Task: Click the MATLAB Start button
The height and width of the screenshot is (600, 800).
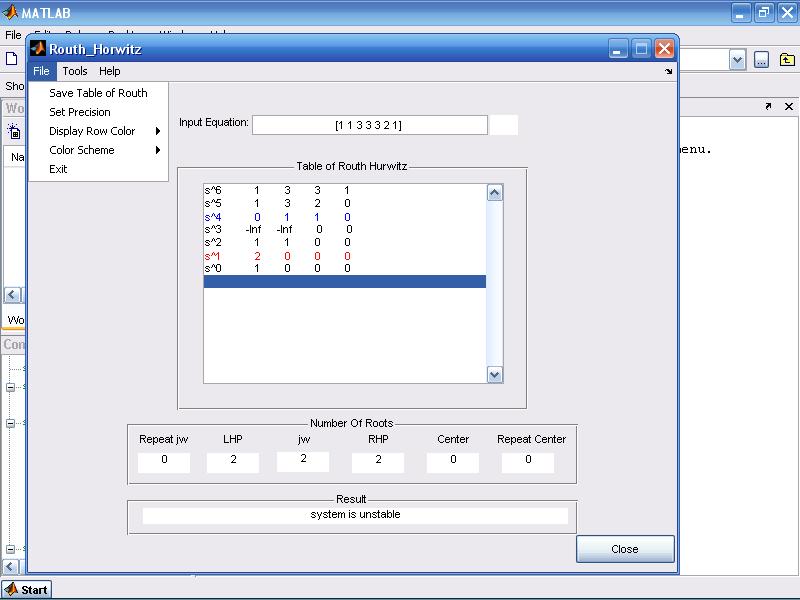Action: pyautogui.click(x=27, y=590)
